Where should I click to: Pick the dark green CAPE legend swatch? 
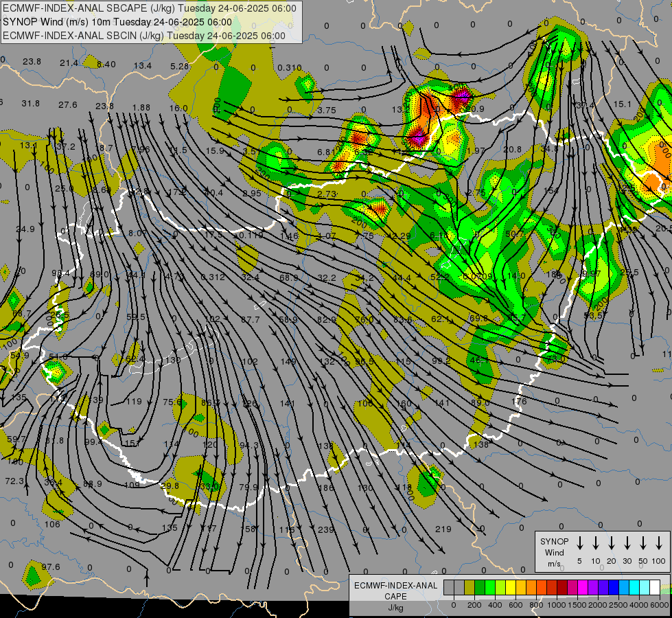point(480,588)
